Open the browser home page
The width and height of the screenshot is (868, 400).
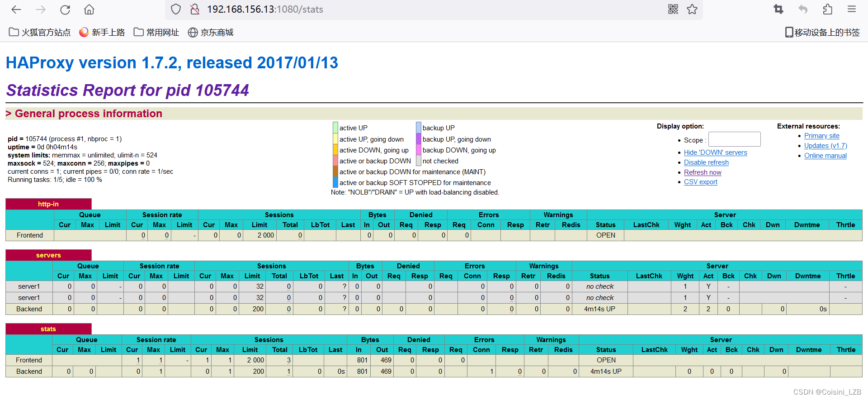(x=90, y=10)
